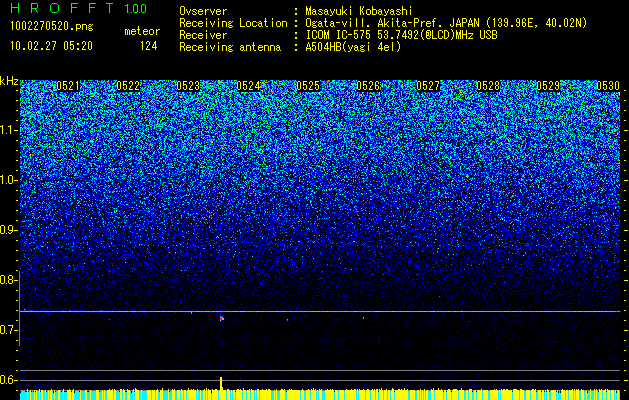629x400 pixels.
Task: Click the meteor count value 124
Action: (148, 46)
